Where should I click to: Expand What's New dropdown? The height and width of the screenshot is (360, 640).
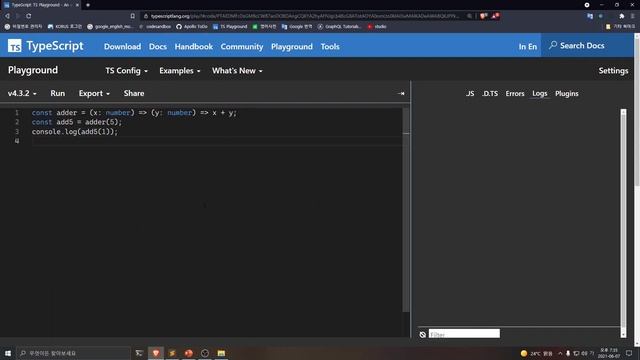237,71
